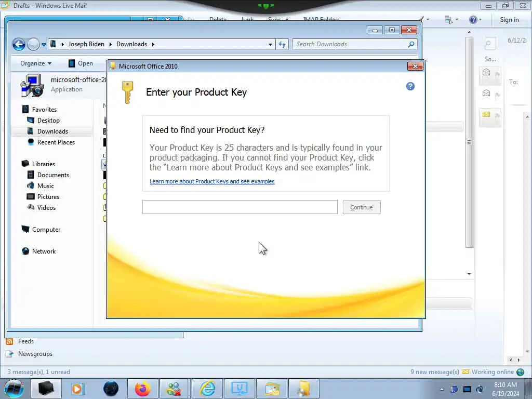Click the black taskbar icon beside Start
532x399 pixels.
pos(46,389)
